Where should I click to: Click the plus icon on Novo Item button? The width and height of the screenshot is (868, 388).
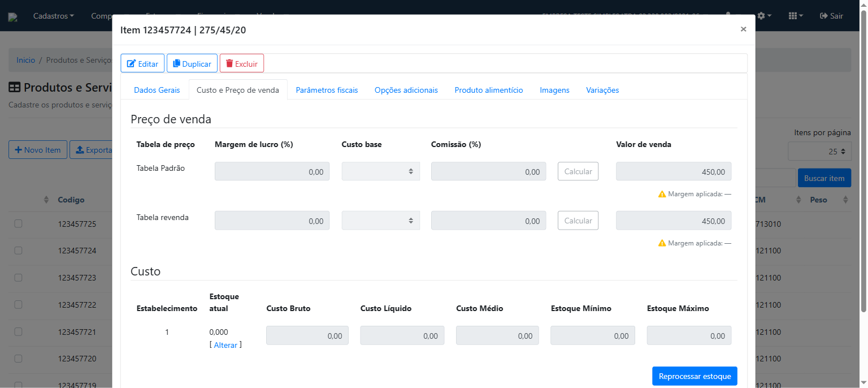coord(18,150)
